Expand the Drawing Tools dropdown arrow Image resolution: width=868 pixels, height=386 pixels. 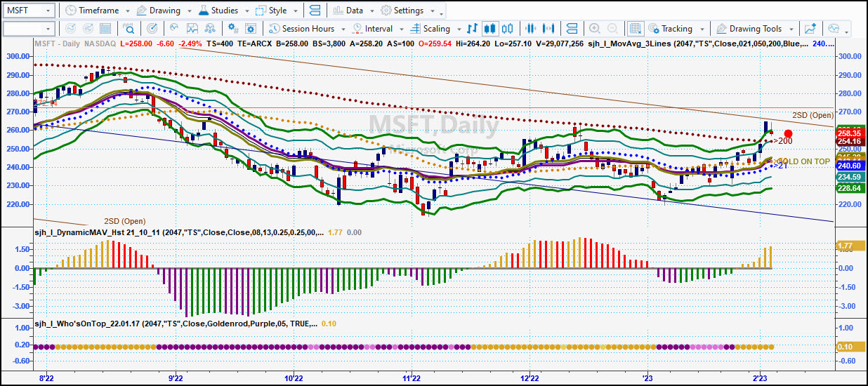tap(791, 29)
